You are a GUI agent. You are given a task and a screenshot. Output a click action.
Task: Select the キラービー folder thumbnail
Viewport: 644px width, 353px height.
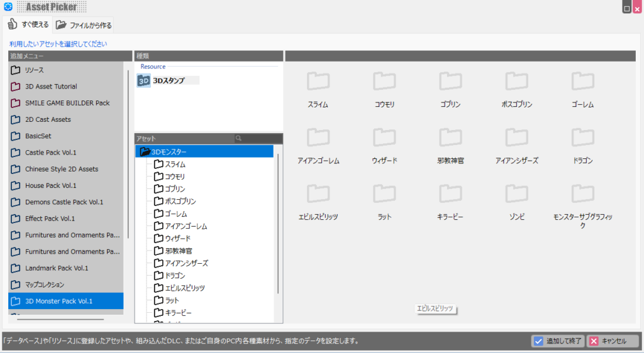point(450,194)
